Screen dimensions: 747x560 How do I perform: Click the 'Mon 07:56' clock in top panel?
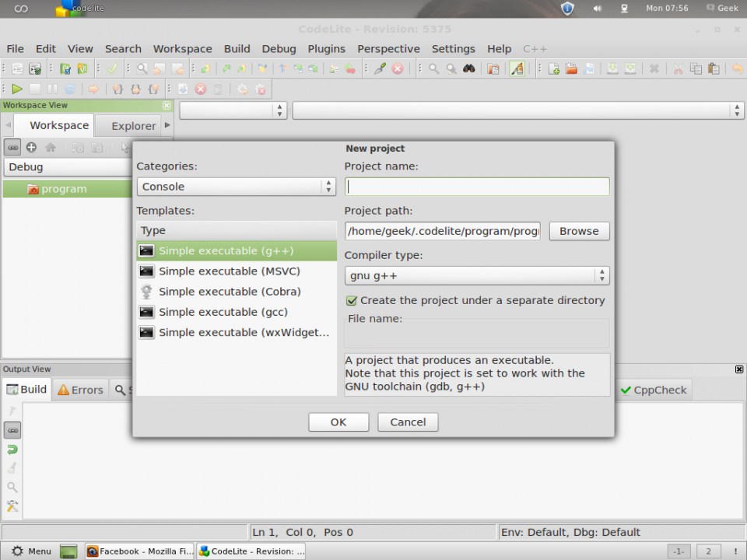point(667,8)
